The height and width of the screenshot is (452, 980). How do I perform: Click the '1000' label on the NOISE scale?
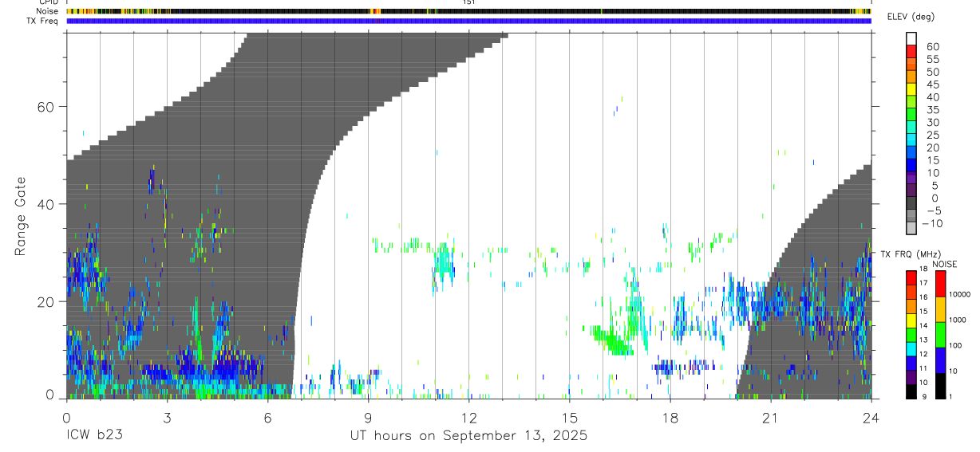[959, 320]
